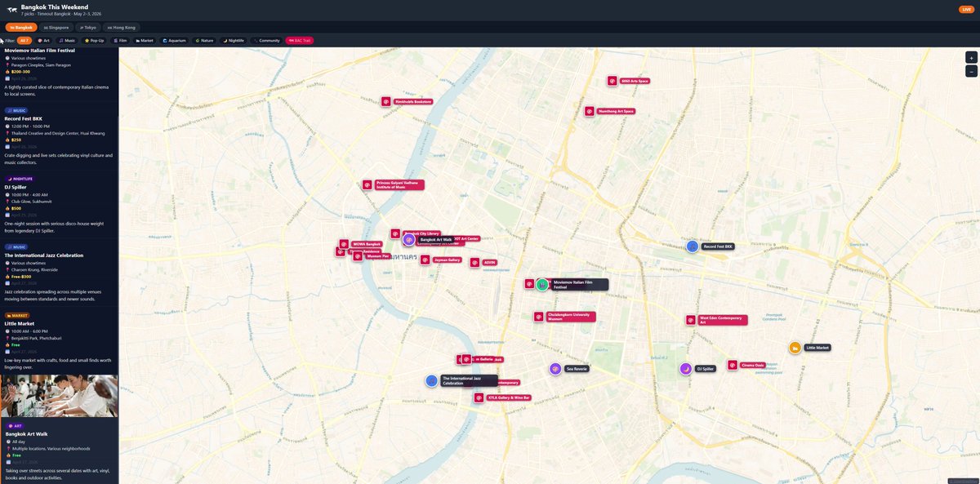This screenshot has width=980, height=484.
Task: Zoom out the map with minus button
Action: pyautogui.click(x=971, y=72)
